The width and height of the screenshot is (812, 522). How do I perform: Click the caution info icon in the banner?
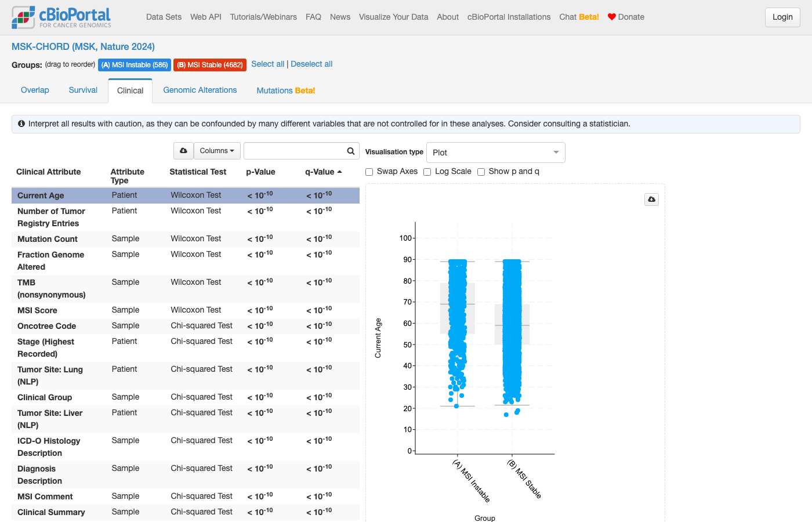21,124
